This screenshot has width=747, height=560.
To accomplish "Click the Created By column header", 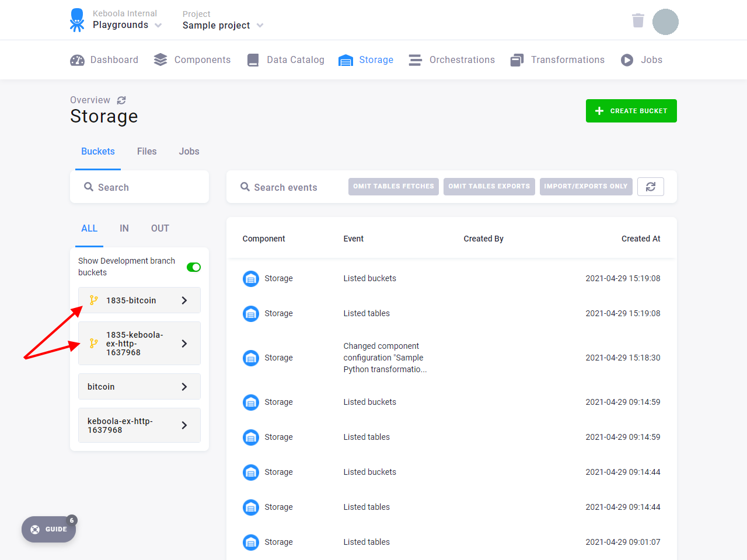I will [484, 239].
